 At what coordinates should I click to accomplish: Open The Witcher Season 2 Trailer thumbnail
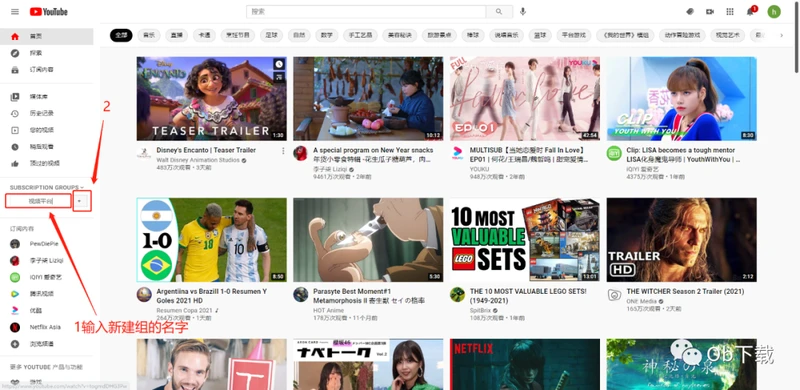click(682, 240)
